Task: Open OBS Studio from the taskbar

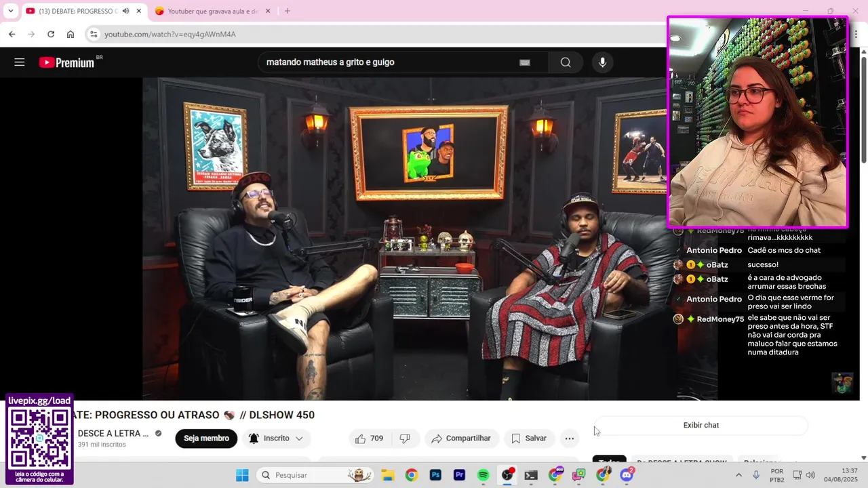Action: 507,475
